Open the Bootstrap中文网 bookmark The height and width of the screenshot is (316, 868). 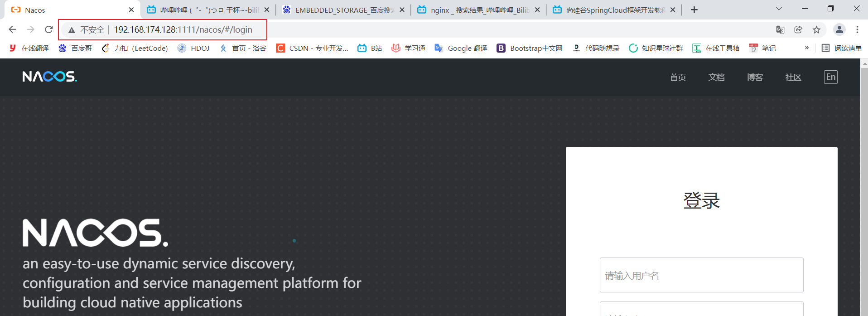tap(530, 48)
